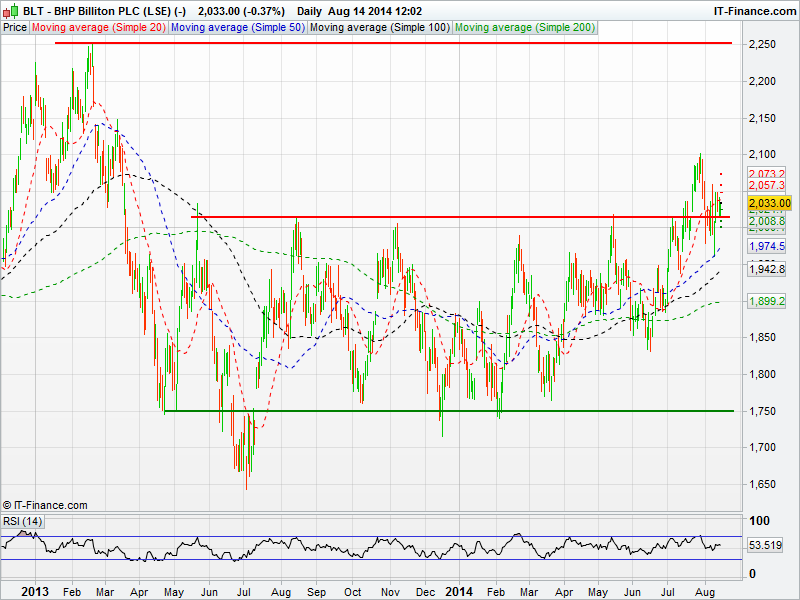Screen dimensions: 800x600
Task: Click the blue 1,974.5 moving average label
Action: click(x=768, y=246)
